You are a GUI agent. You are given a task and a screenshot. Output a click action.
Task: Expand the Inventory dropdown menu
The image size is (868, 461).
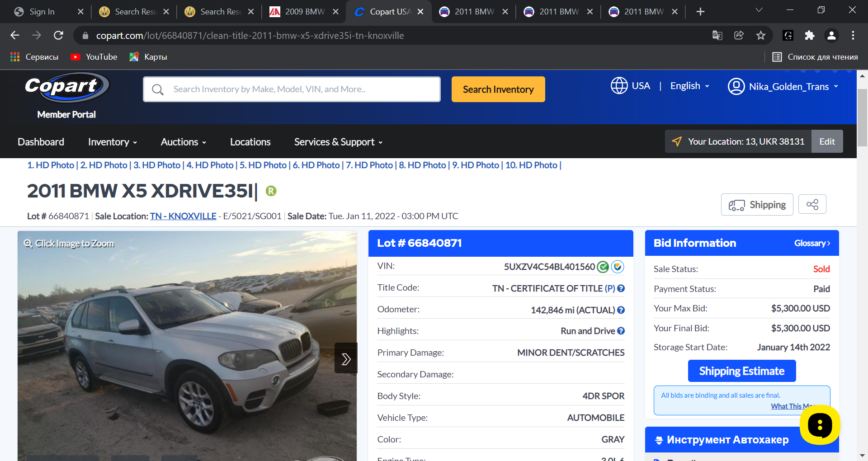(113, 142)
